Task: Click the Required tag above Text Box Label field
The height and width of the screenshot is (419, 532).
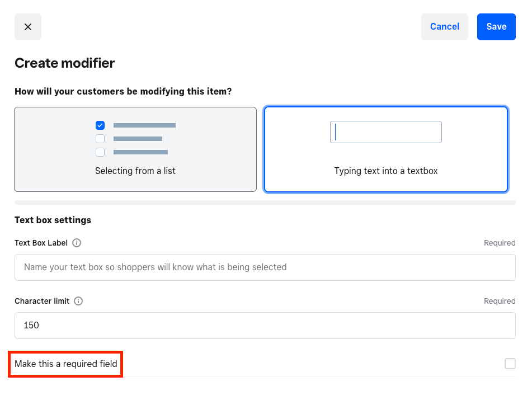Action: [x=499, y=243]
